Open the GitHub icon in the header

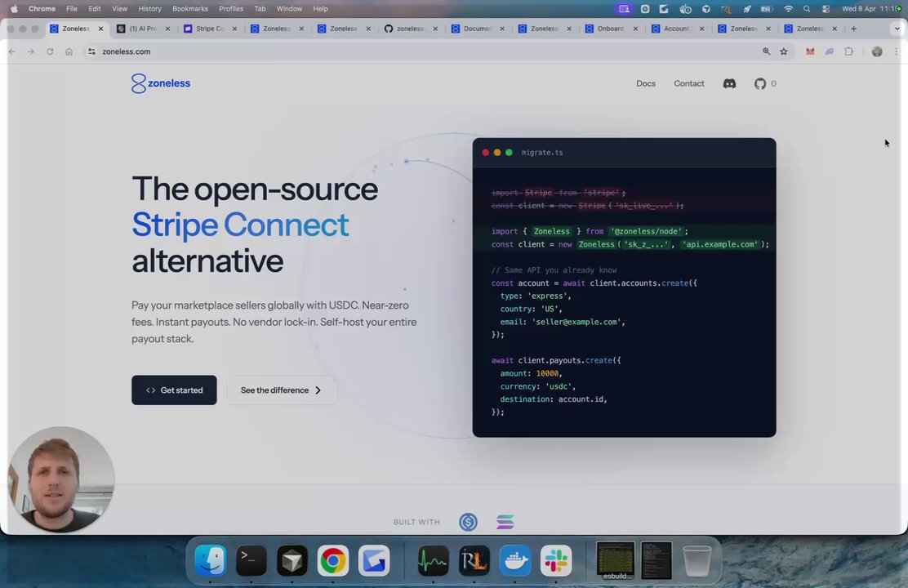coord(759,83)
